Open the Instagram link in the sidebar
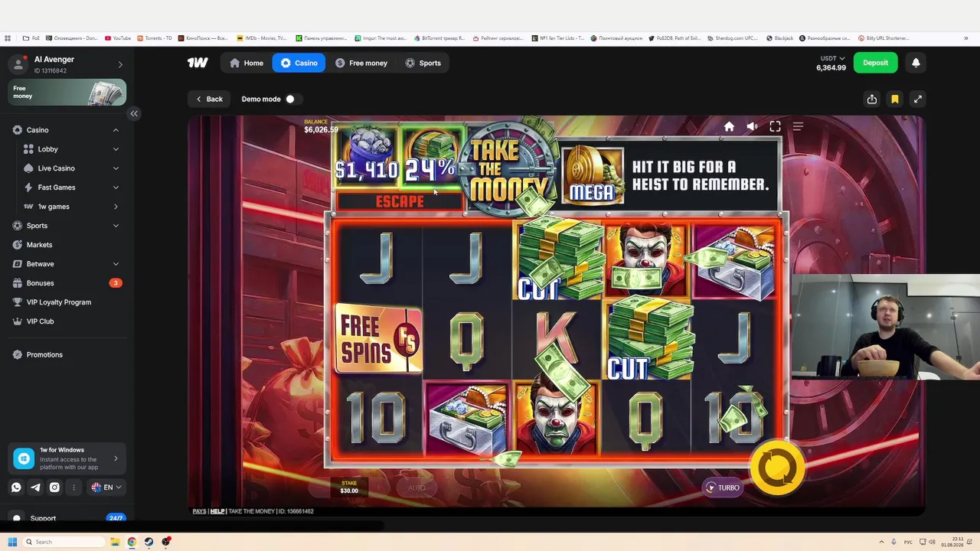 (54, 487)
